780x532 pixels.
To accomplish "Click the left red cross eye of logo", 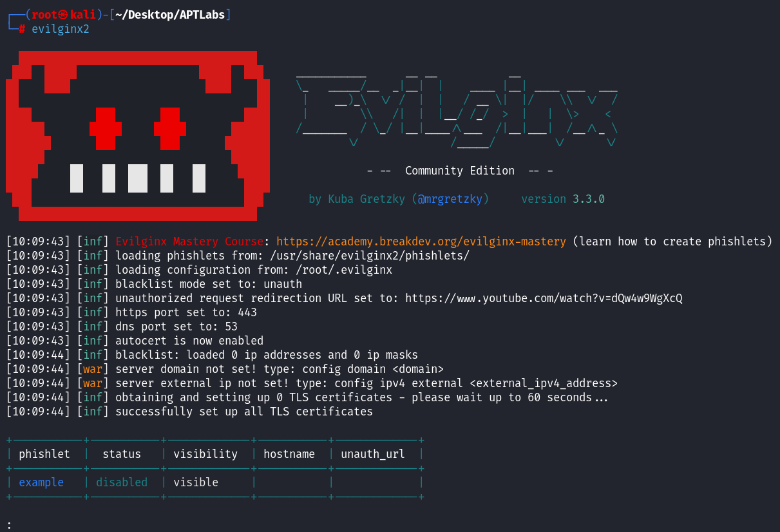I will [106, 128].
